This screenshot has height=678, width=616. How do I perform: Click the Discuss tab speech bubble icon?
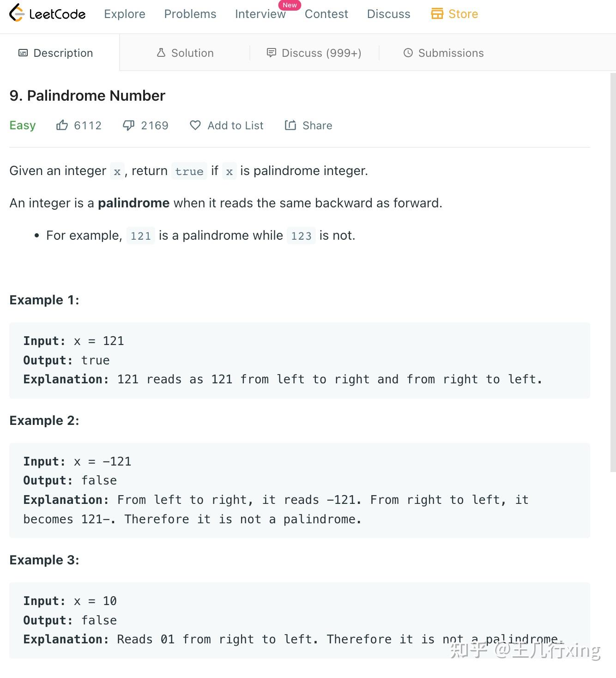[272, 53]
